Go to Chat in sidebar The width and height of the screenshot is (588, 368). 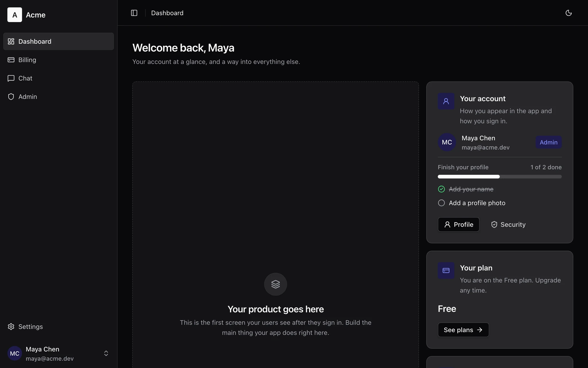(x=59, y=78)
